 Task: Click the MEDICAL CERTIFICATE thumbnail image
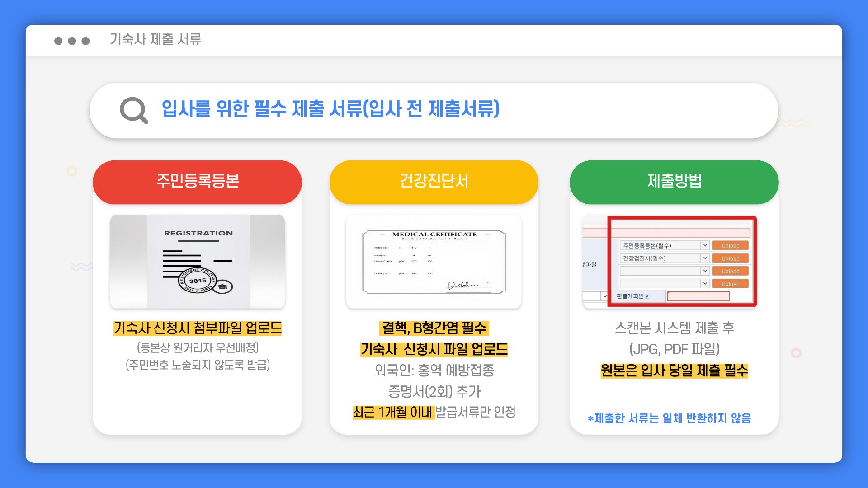coord(434,262)
